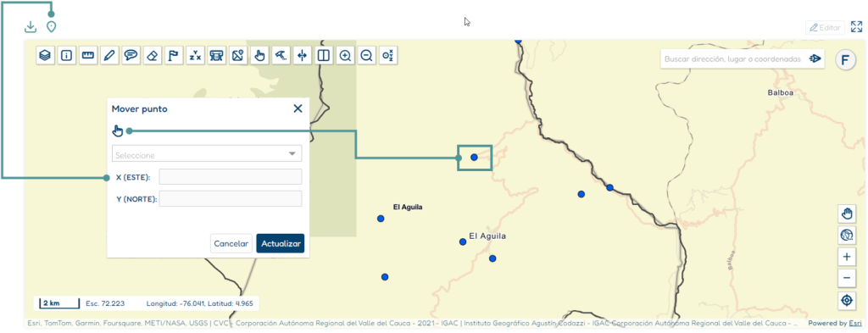Open user menu F avatar
This screenshot has height=333, width=868.
pos(845,60)
